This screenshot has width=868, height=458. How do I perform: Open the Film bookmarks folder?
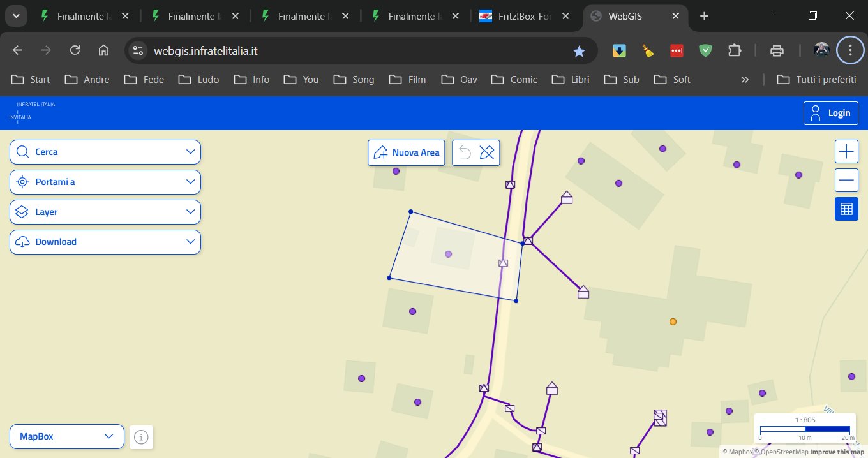(408, 80)
